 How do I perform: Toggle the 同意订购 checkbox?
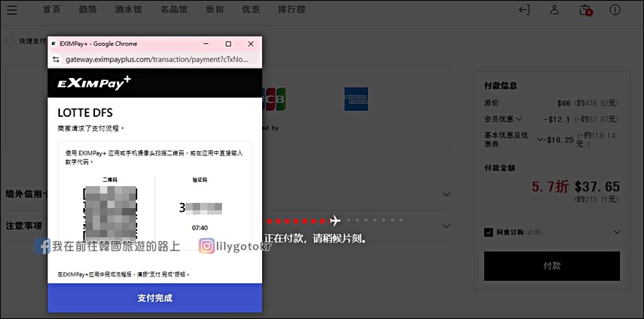click(488, 232)
